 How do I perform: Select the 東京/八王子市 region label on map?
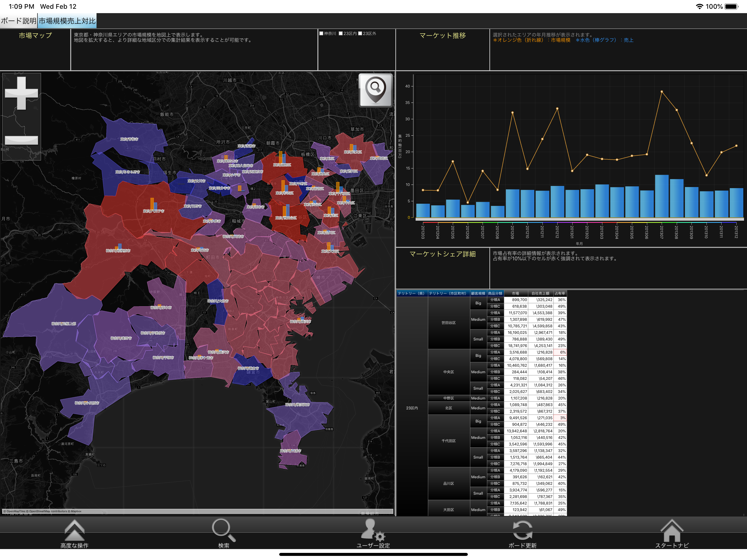(153, 211)
